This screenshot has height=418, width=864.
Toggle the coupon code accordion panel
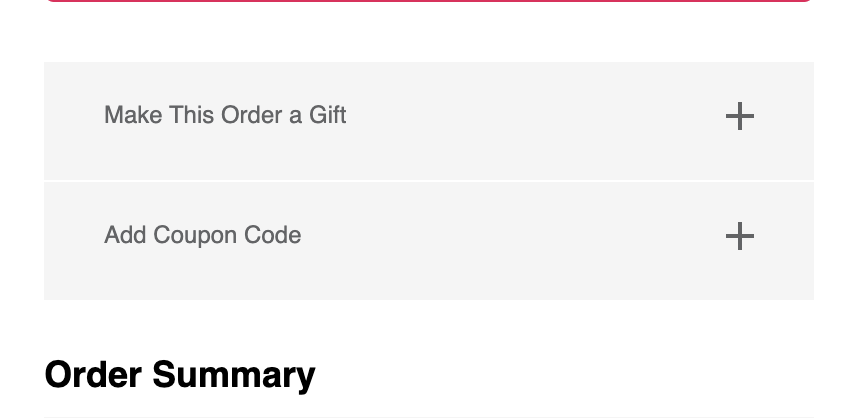click(x=428, y=240)
